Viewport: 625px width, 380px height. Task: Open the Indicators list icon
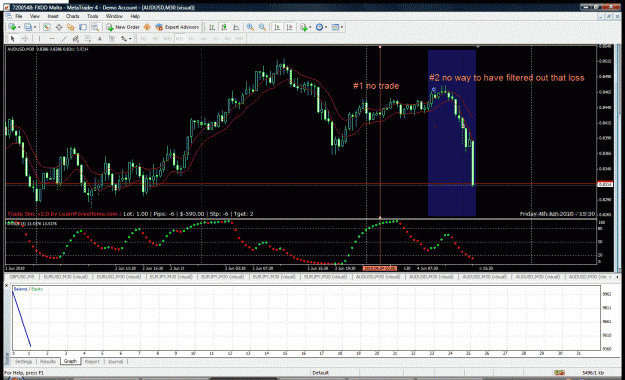[304, 27]
